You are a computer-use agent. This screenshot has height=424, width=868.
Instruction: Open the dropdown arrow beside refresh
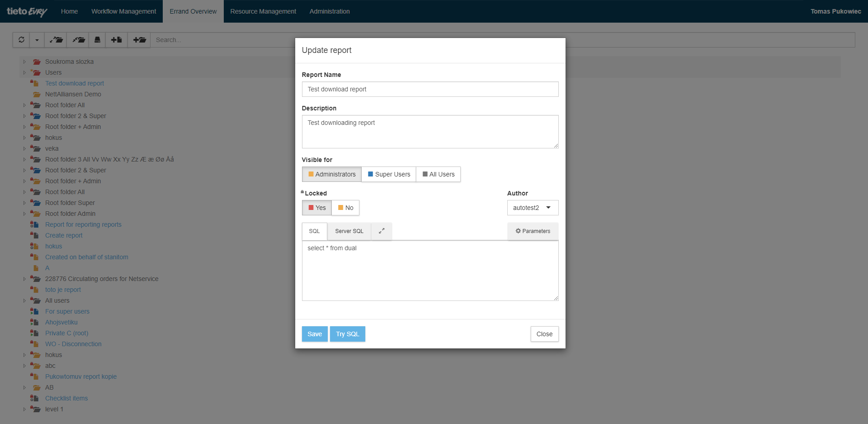[37, 40]
